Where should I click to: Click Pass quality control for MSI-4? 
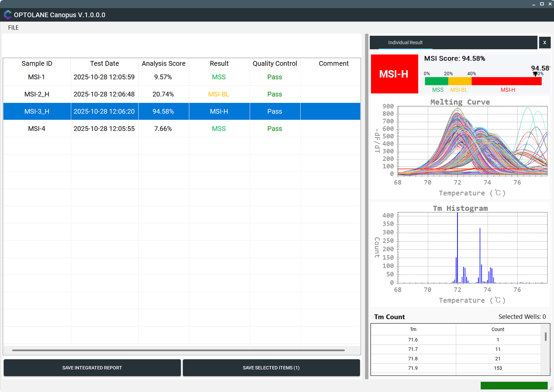pos(275,129)
